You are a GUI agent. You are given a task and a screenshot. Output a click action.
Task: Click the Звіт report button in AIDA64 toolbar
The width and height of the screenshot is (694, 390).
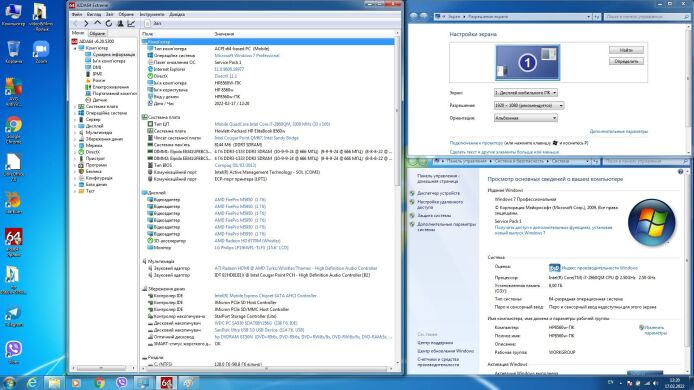153,23
